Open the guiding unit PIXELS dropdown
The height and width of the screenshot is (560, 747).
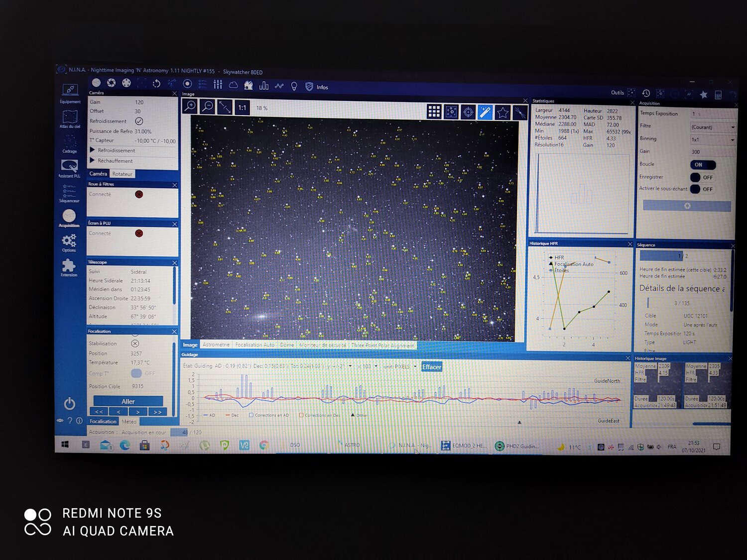click(x=400, y=367)
